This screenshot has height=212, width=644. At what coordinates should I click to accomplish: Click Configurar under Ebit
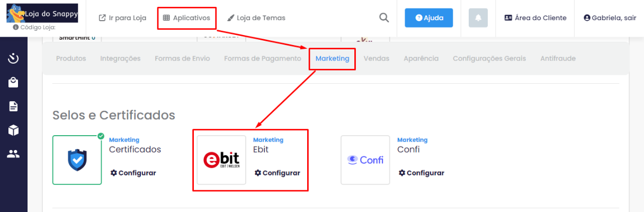coord(277,173)
